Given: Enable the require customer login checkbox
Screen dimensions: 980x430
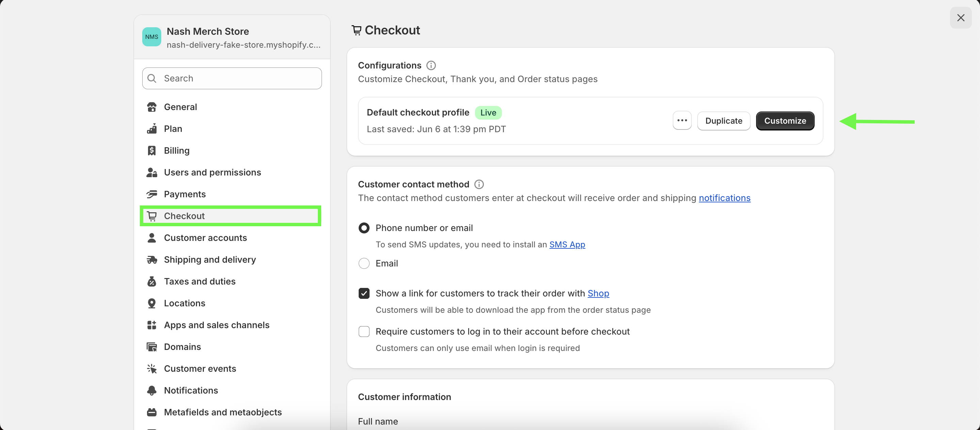Looking at the screenshot, I should click(x=364, y=331).
